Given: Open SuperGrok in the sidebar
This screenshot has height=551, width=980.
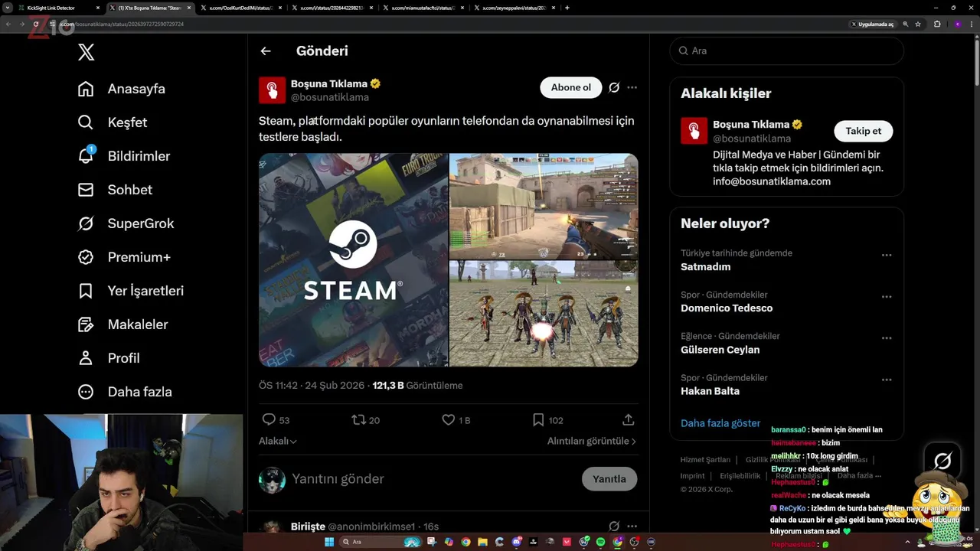Looking at the screenshot, I should pos(126,223).
